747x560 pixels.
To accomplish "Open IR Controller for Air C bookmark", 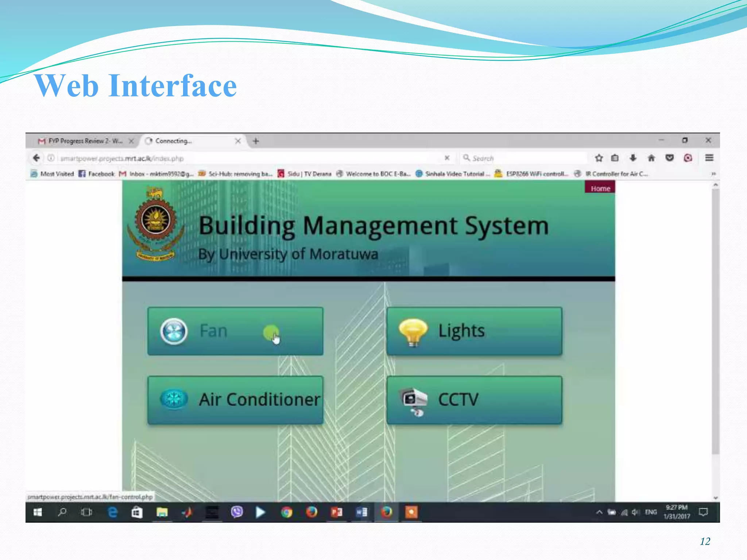I will (x=611, y=174).
